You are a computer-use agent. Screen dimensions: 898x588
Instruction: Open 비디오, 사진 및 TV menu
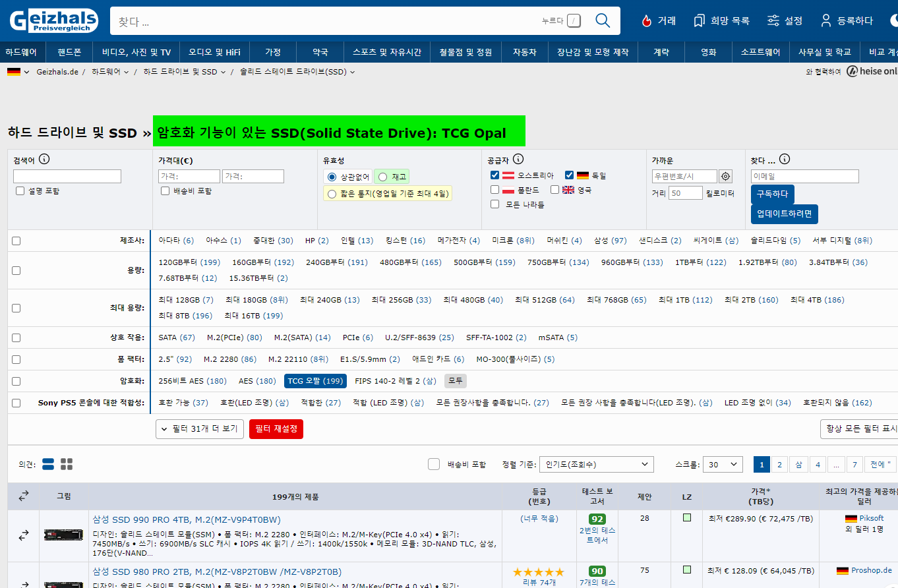136,52
